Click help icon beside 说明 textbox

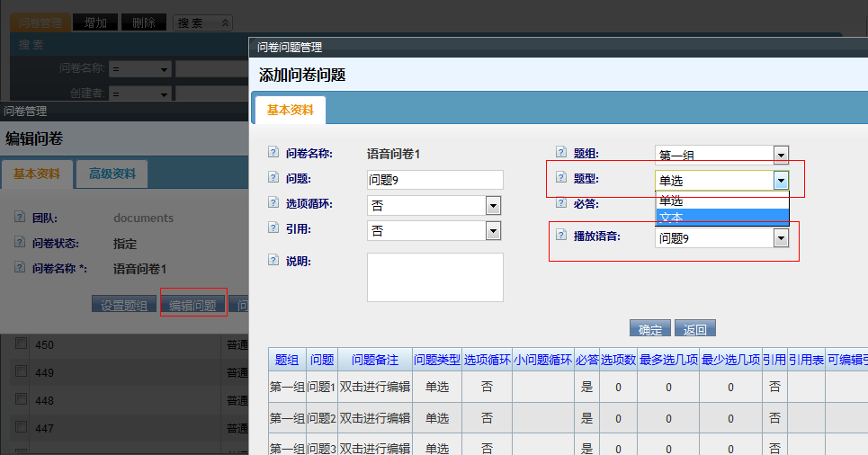coord(273,261)
